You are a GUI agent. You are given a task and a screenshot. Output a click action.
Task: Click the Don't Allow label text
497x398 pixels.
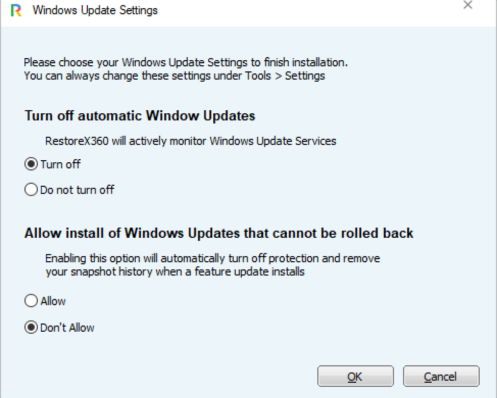(x=67, y=328)
